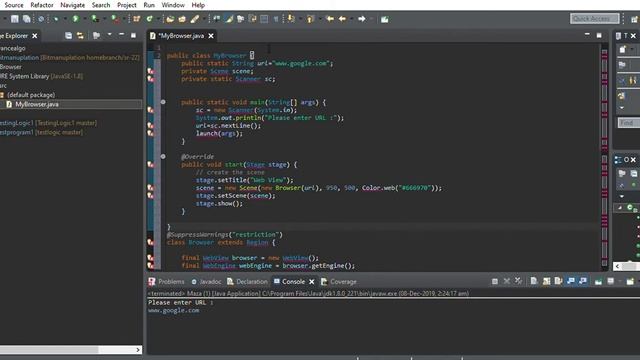Toggle Word Wrap in Console toolbar

click(558, 281)
